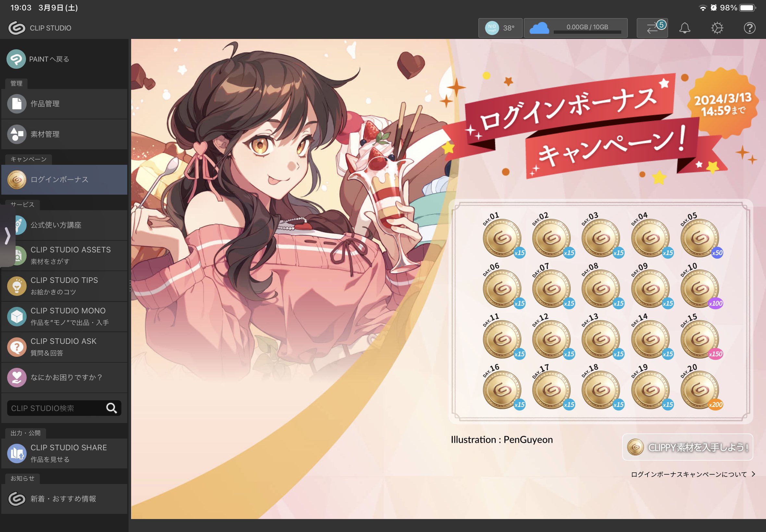This screenshot has height=532, width=766.
Task: Expand the collapsed side panel arrow
Action: (x=7, y=236)
